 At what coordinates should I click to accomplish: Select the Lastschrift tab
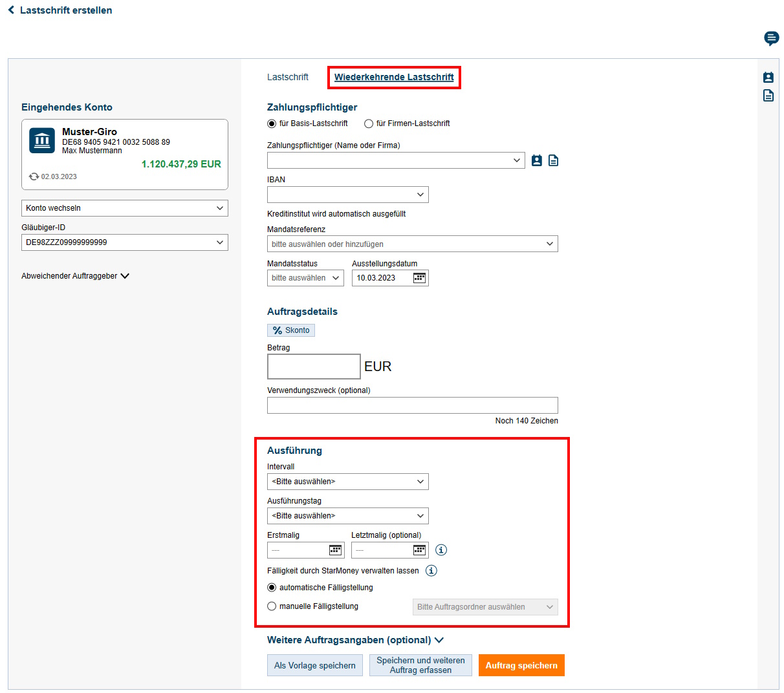coord(287,76)
